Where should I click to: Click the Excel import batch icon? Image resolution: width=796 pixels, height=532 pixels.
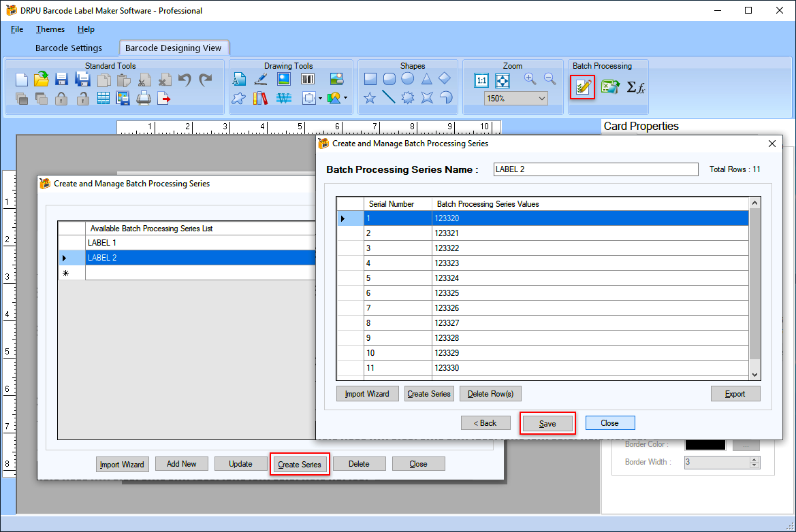609,86
